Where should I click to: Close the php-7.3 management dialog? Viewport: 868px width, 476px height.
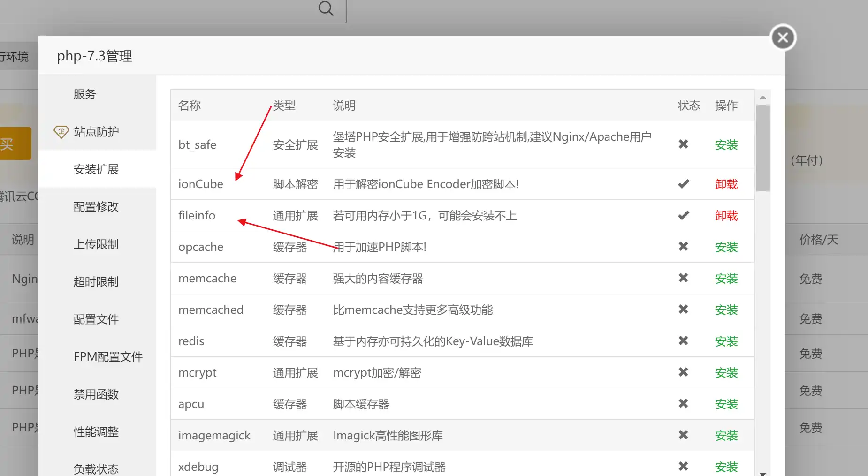(783, 38)
